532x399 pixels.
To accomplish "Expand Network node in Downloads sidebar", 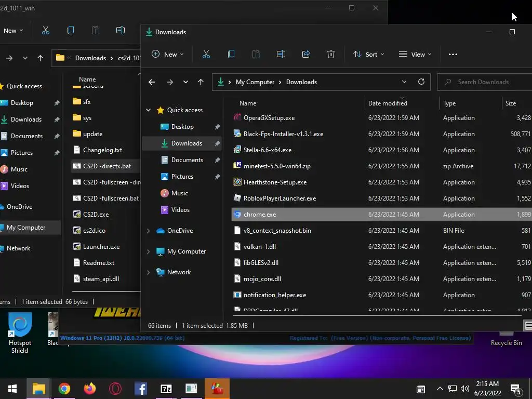I will tap(148, 272).
